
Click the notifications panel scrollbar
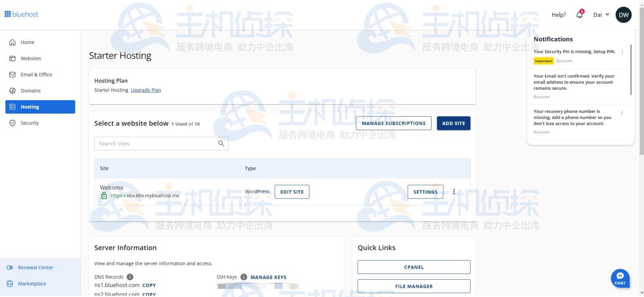point(631,70)
